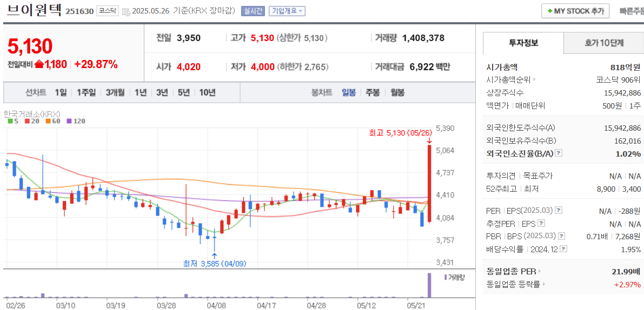Viewport: 644px width, 310px height.
Task: Click the 전일 value 3,950
Action: (x=189, y=38)
